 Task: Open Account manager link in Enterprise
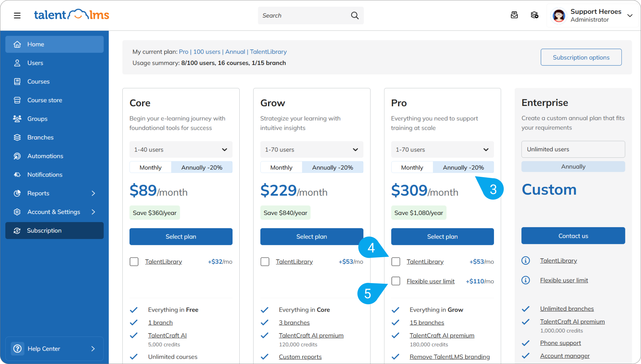(565, 356)
